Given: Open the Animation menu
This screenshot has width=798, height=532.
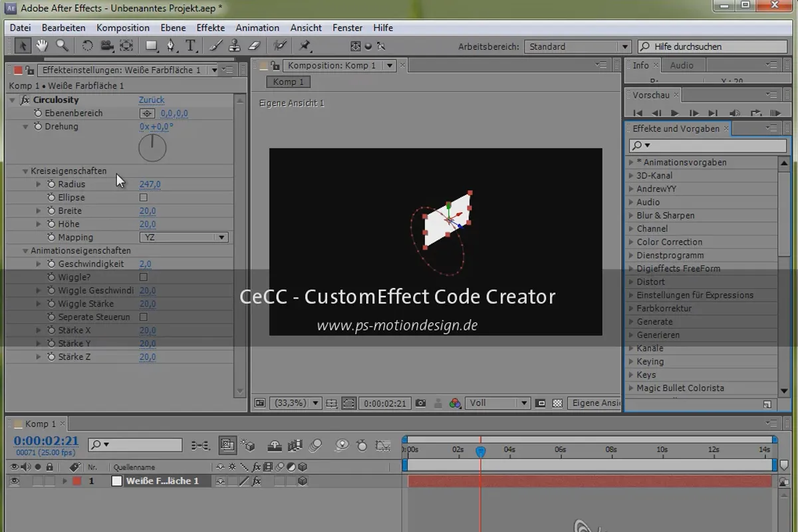Looking at the screenshot, I should click(257, 28).
